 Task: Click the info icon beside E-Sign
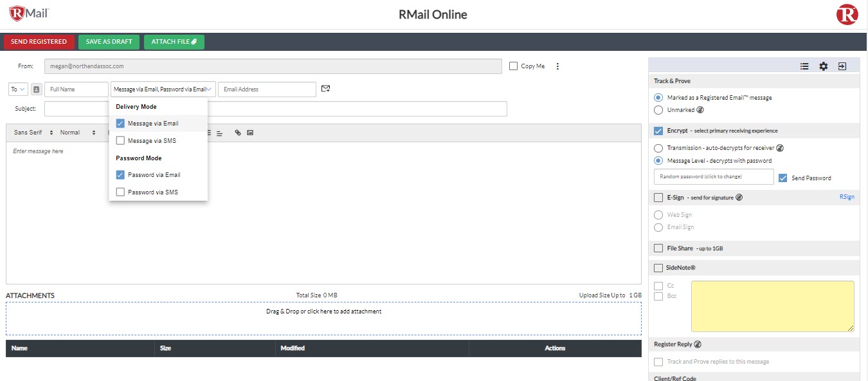click(x=739, y=198)
